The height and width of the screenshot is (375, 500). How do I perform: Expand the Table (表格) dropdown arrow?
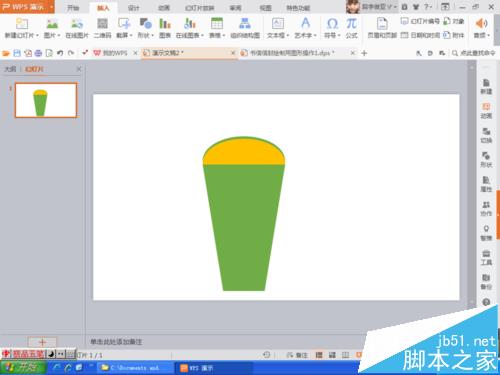[x=224, y=35]
